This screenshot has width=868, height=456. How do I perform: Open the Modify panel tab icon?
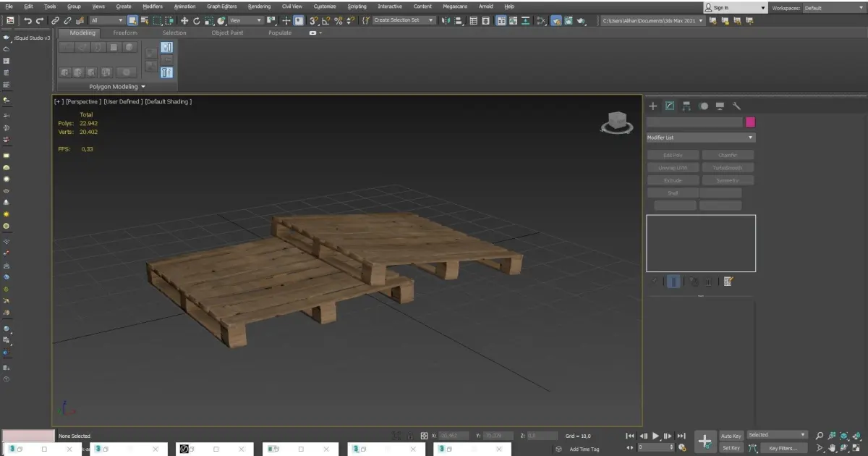coord(670,106)
